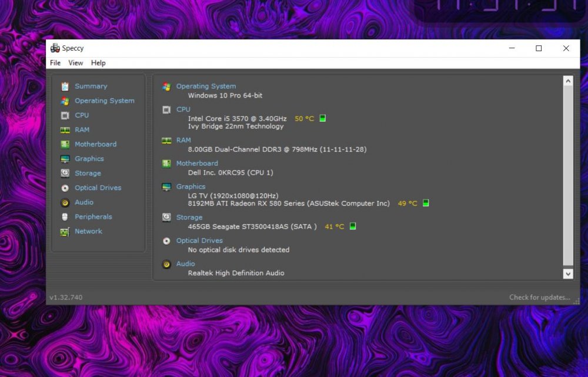The width and height of the screenshot is (588, 377).
Task: Open the View menu
Action: pos(75,63)
